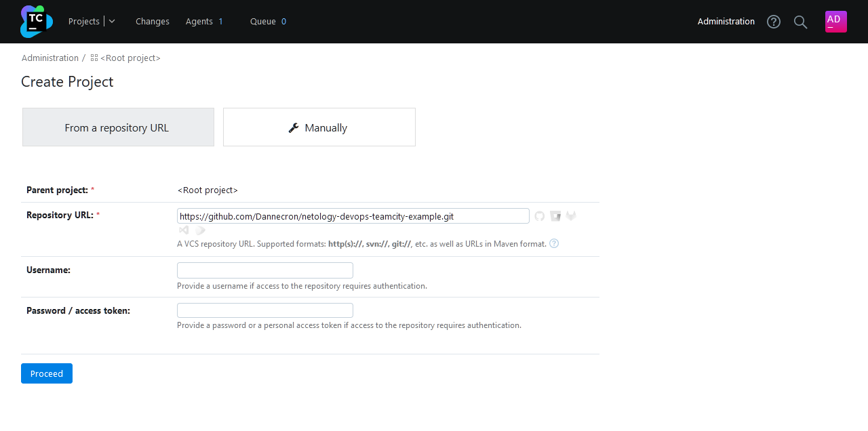Click the project grid icon in the breadcrumb
The image size is (868, 431).
pyautogui.click(x=93, y=58)
